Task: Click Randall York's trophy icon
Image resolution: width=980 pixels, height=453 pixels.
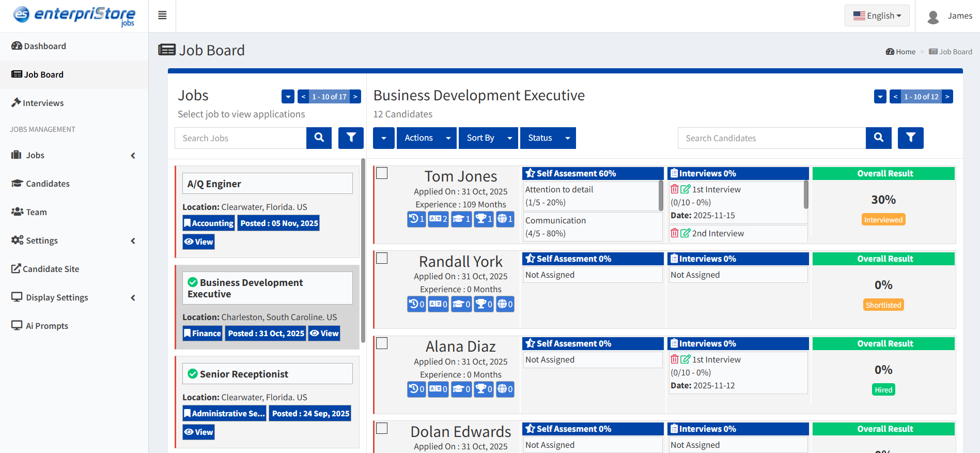Action: (484, 304)
